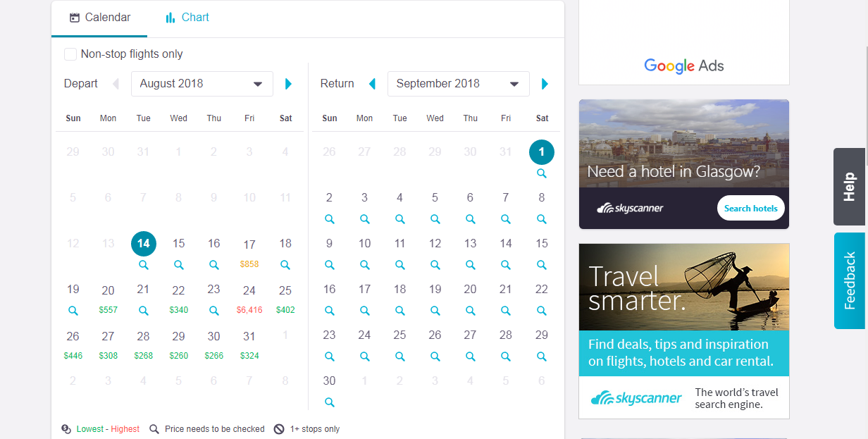Pick August 24 priced at $6,416

(x=249, y=298)
